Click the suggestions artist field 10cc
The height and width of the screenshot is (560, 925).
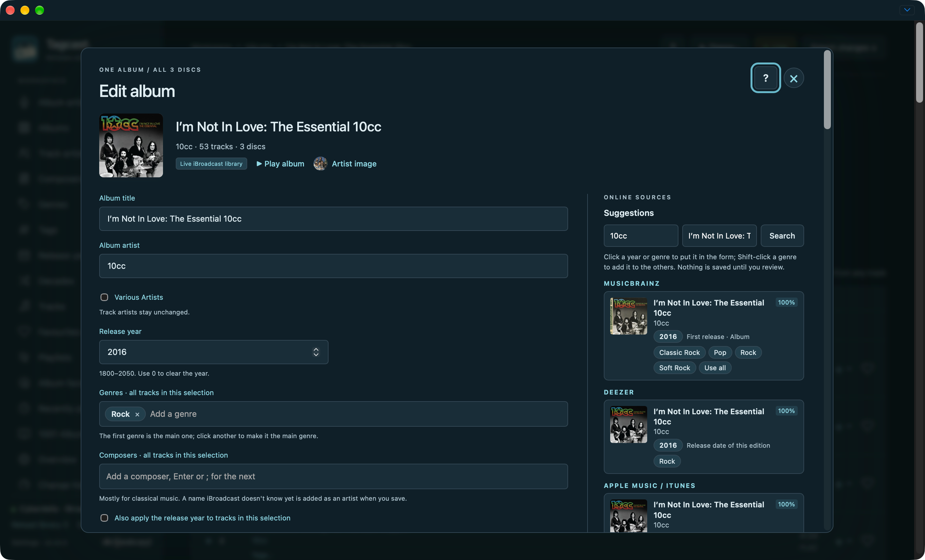coord(640,236)
